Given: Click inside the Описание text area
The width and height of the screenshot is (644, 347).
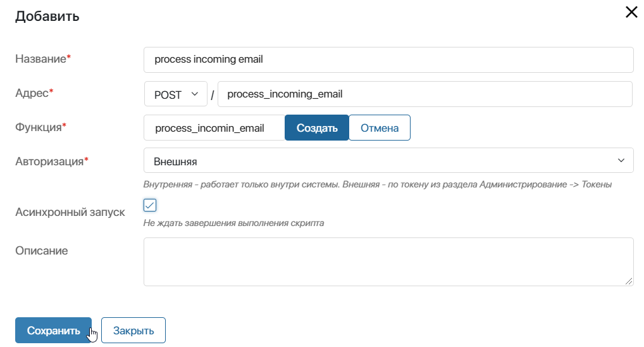Looking at the screenshot, I should tap(388, 262).
